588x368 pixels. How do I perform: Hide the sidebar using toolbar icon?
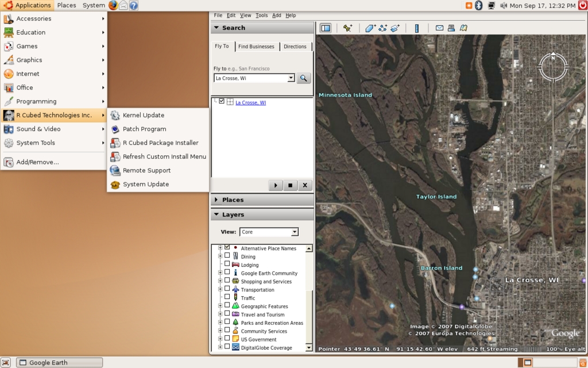[326, 28]
